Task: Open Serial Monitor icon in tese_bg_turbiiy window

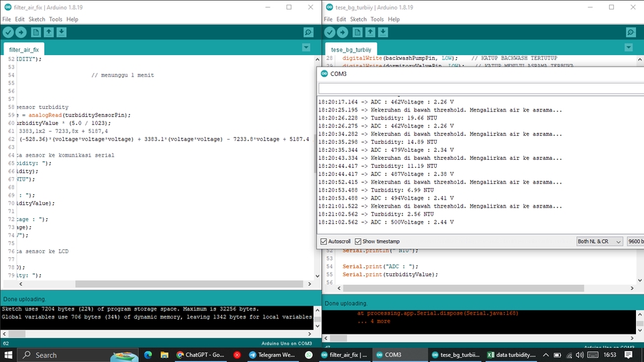Action: [631, 32]
